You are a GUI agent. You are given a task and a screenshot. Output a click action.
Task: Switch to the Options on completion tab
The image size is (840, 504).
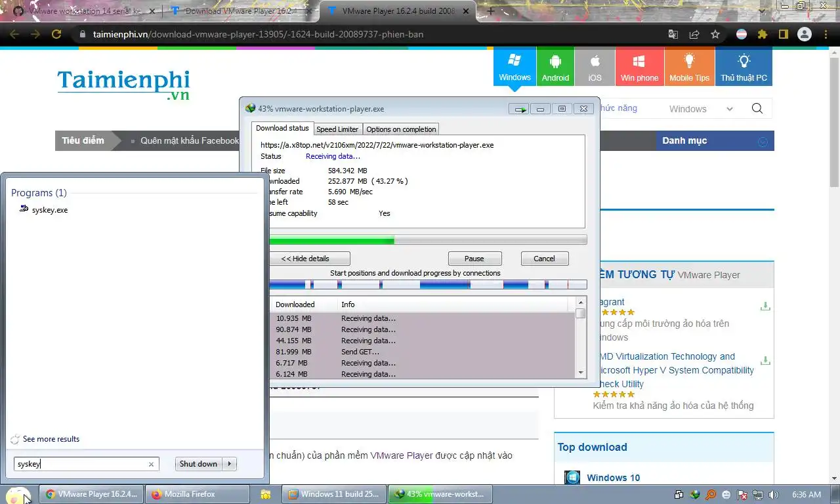401,129
